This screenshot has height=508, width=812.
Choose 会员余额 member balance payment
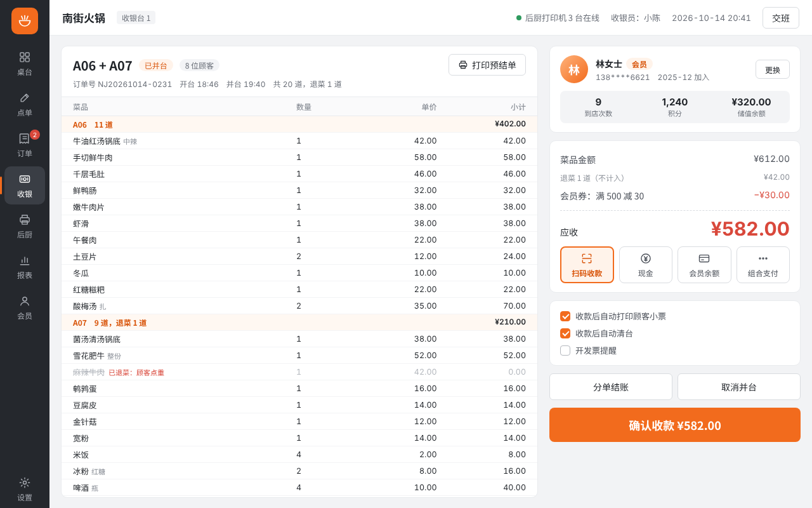pos(704,265)
